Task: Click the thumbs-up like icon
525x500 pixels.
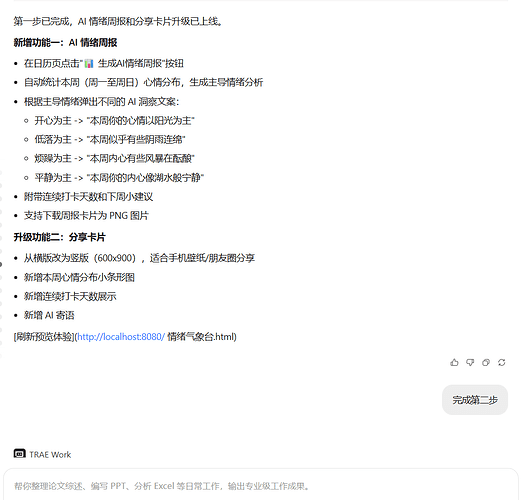Action: (x=454, y=362)
